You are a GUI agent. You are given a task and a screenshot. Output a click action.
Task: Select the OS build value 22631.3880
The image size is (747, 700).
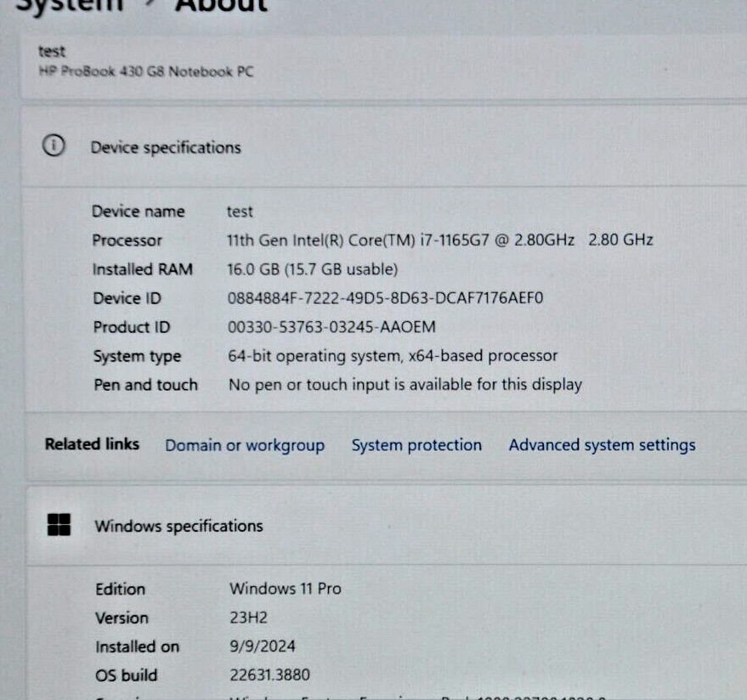(269, 675)
